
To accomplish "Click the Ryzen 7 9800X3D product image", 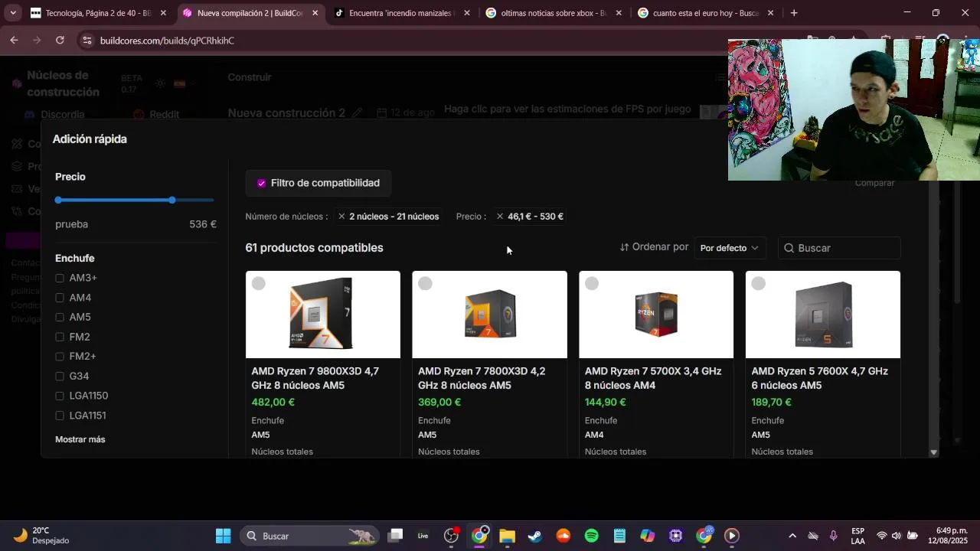I will 323,315.
